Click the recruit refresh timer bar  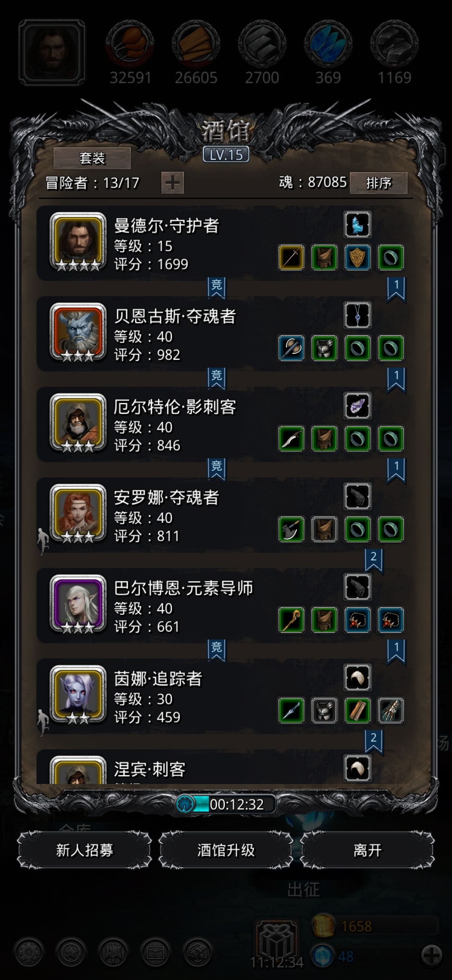(x=226, y=804)
